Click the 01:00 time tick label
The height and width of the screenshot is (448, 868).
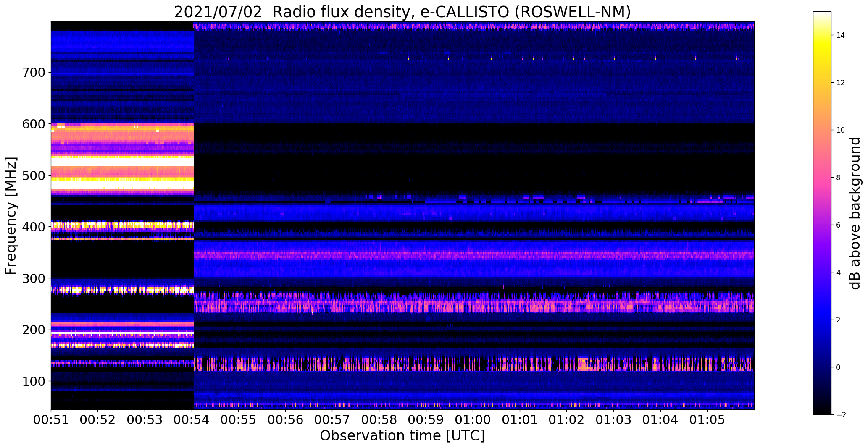[x=473, y=419]
